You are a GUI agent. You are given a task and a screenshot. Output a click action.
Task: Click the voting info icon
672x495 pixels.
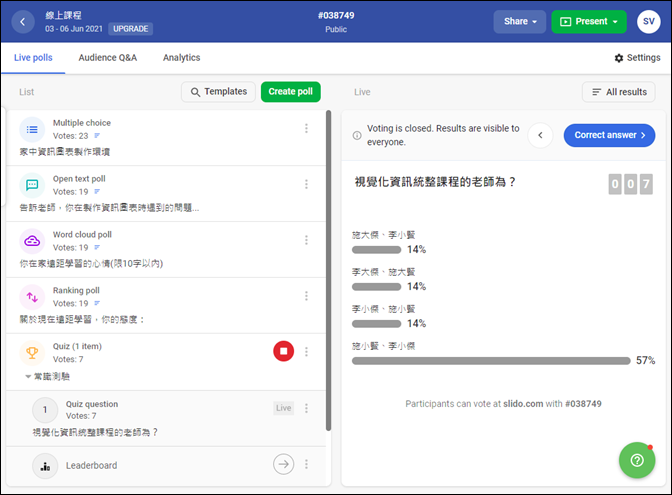pos(357,135)
